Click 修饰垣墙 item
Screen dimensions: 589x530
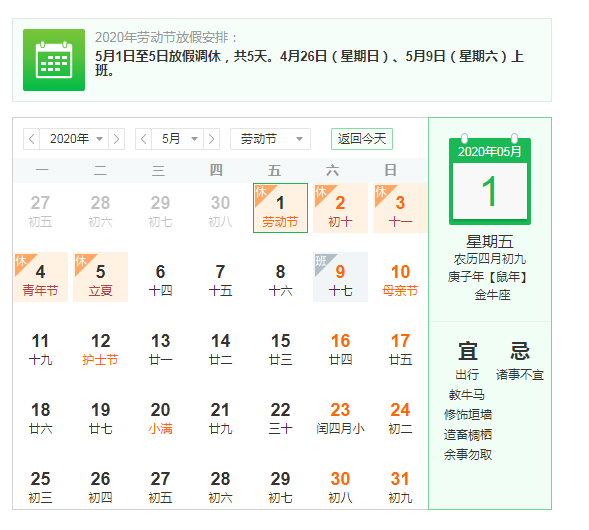tap(468, 415)
